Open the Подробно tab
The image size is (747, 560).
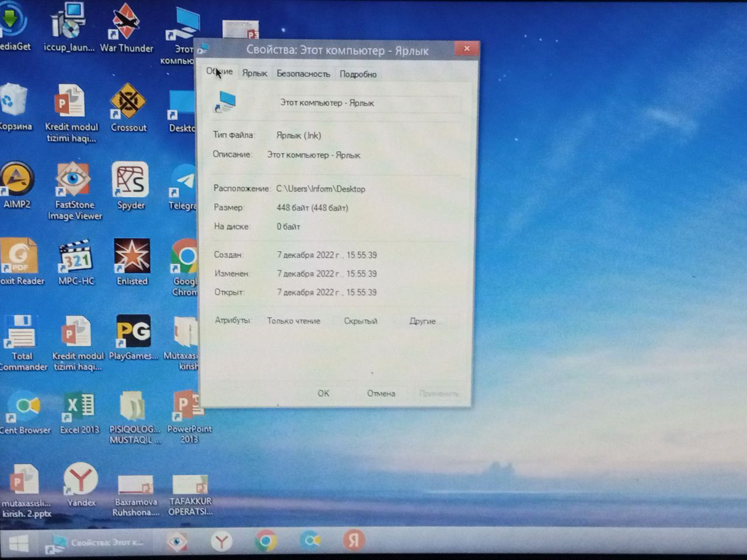point(358,74)
